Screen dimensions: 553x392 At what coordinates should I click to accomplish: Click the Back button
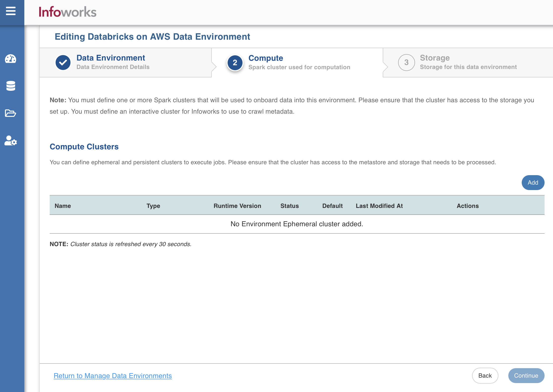485,376
